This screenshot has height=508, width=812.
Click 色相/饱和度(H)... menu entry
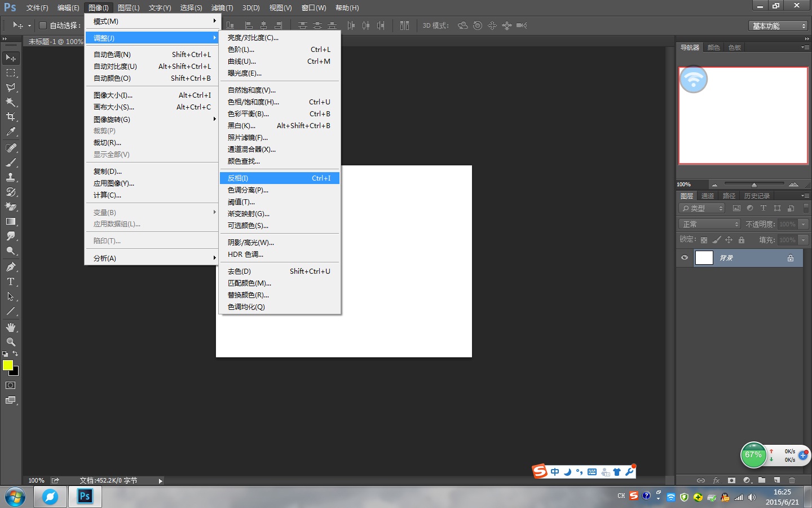pos(280,102)
